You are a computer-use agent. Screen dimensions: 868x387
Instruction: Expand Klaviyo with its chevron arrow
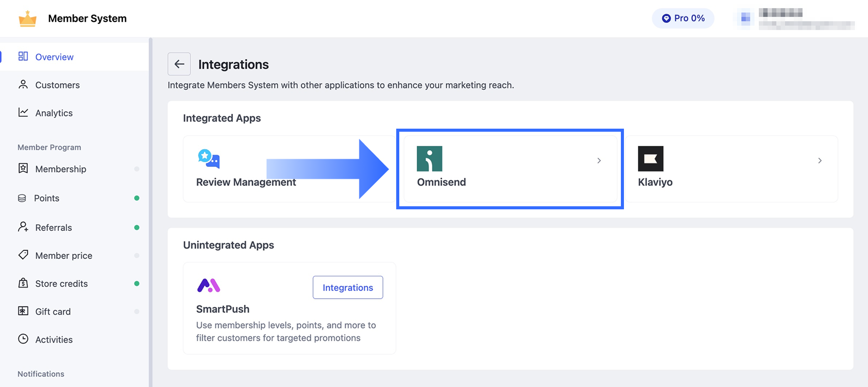pos(820,161)
